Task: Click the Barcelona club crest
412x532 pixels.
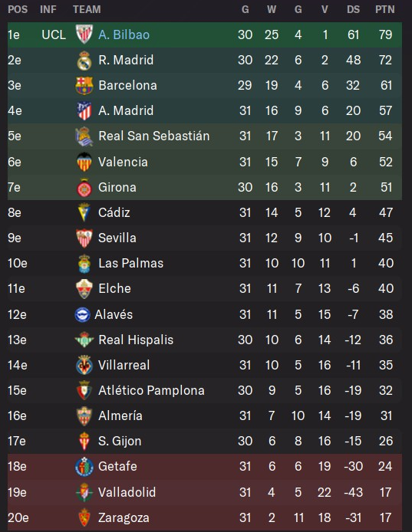Action: click(84, 86)
